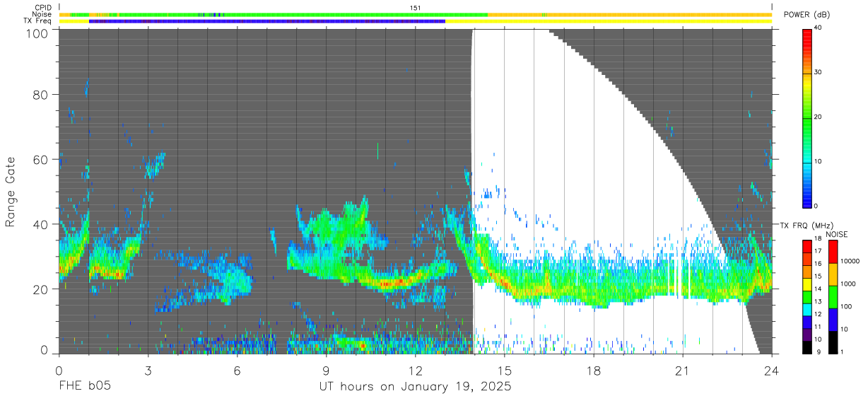The image size is (868, 401).
Task: Click the red top of the POWER color bar
Action: pyautogui.click(x=808, y=34)
